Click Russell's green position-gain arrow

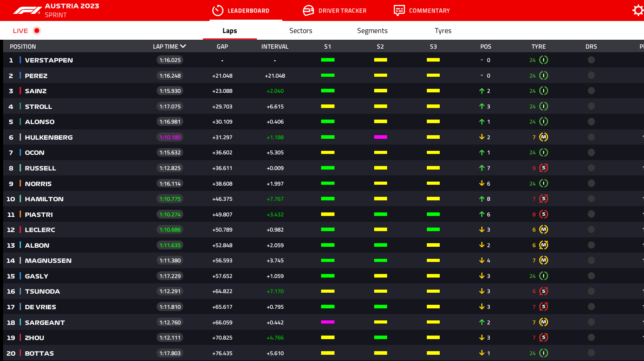[x=482, y=168]
